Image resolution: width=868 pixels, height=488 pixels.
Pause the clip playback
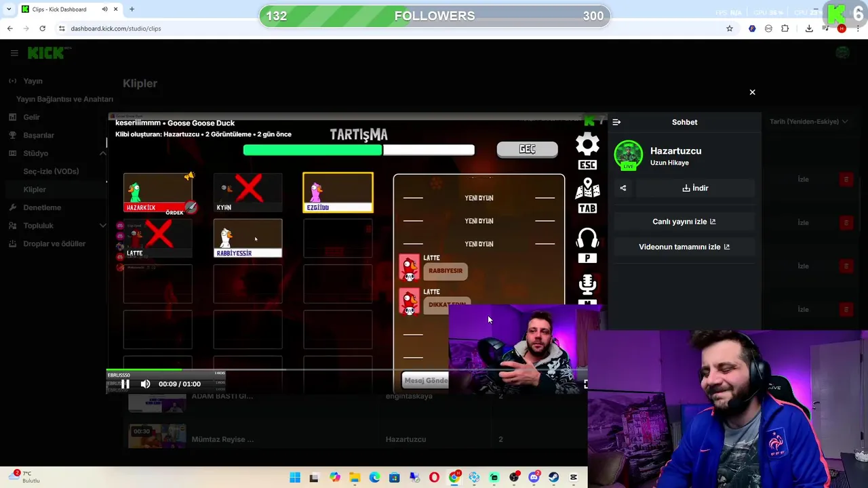(x=125, y=384)
